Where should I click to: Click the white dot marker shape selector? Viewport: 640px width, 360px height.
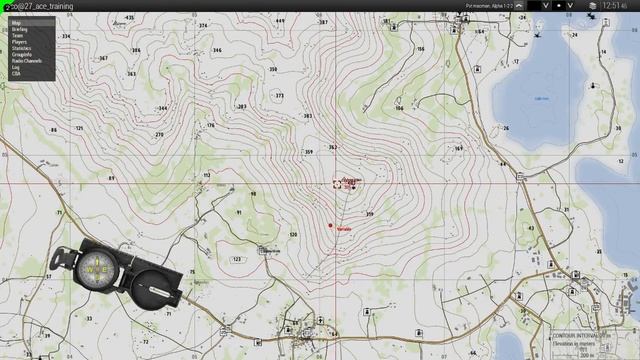[x=559, y=6]
